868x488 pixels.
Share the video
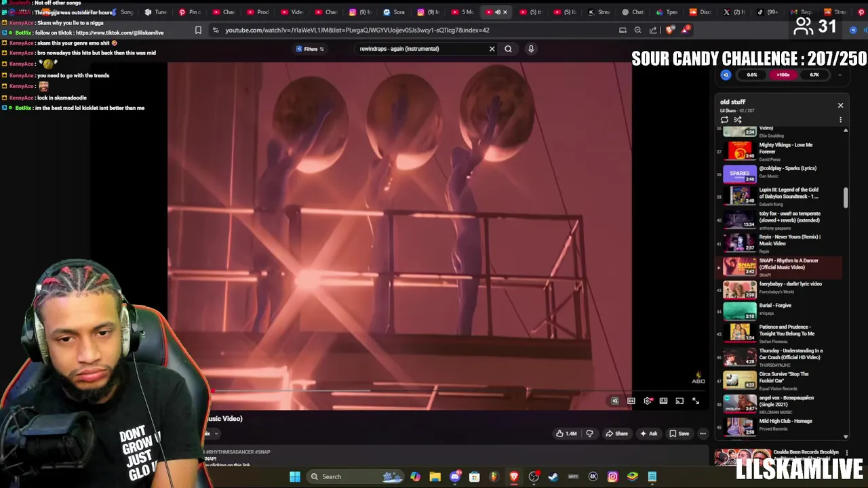click(x=616, y=434)
